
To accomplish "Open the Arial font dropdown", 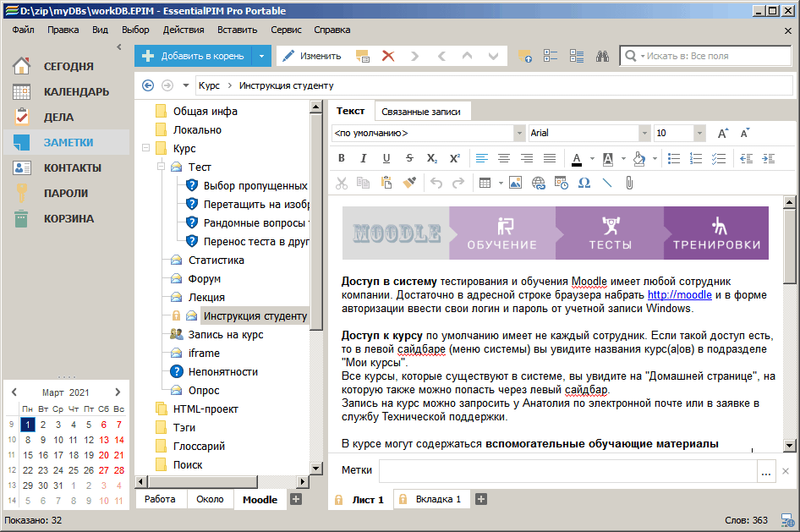I will pyautogui.click(x=644, y=133).
